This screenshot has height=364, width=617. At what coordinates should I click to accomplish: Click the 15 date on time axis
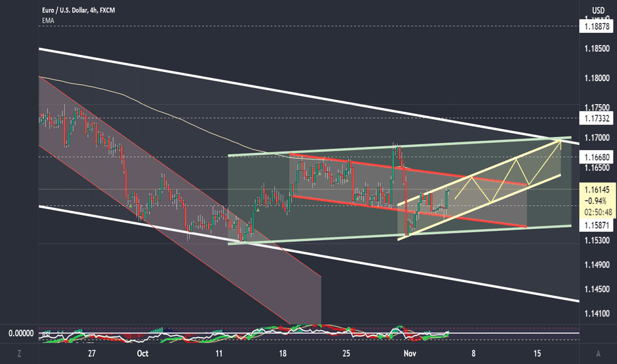point(537,353)
